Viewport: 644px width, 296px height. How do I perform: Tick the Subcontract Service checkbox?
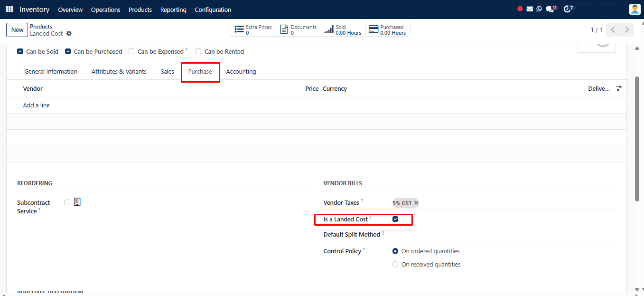click(x=67, y=202)
